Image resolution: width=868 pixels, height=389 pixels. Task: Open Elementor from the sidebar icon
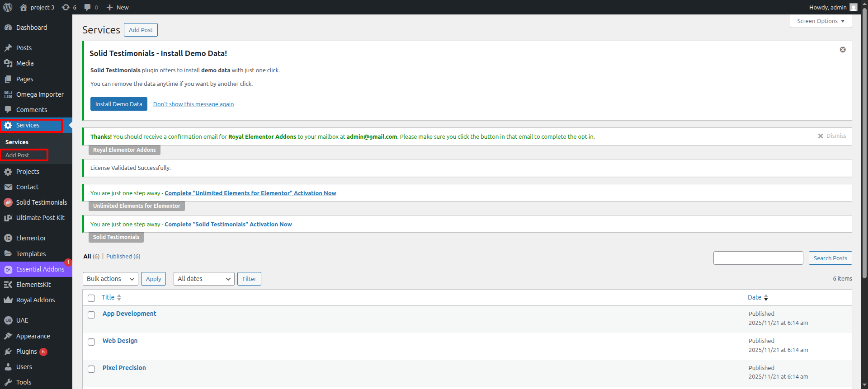[8, 238]
